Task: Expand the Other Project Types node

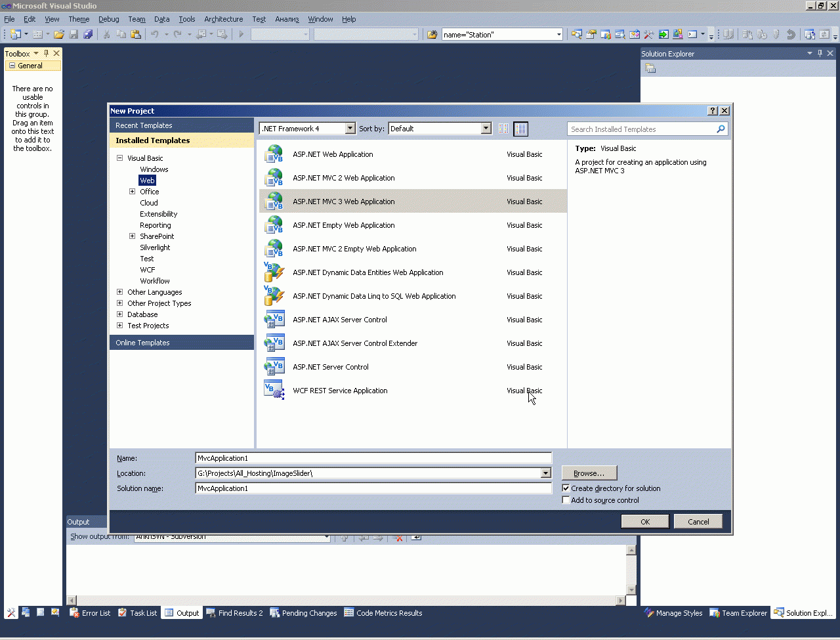Action: pos(120,303)
